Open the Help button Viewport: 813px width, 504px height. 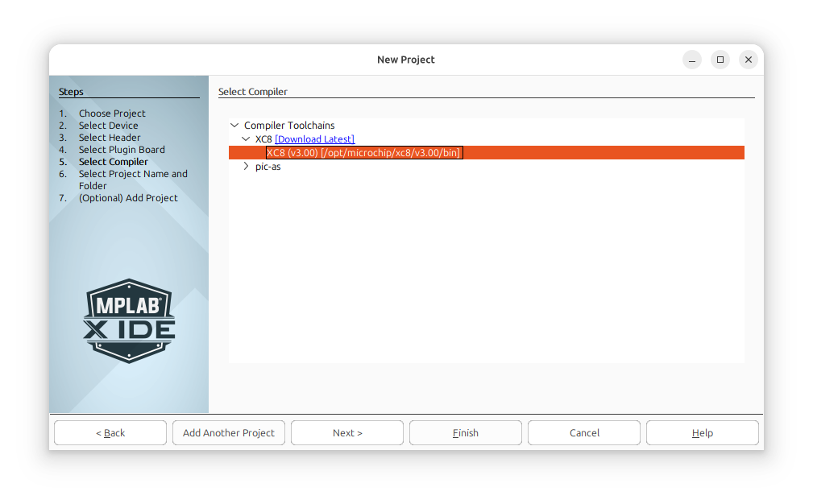[x=703, y=432]
